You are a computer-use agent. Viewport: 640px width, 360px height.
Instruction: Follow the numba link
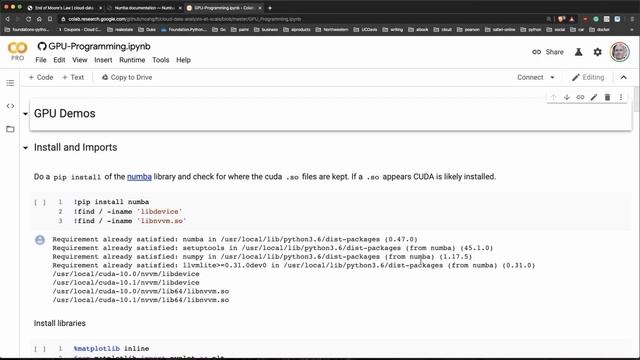[x=139, y=177]
